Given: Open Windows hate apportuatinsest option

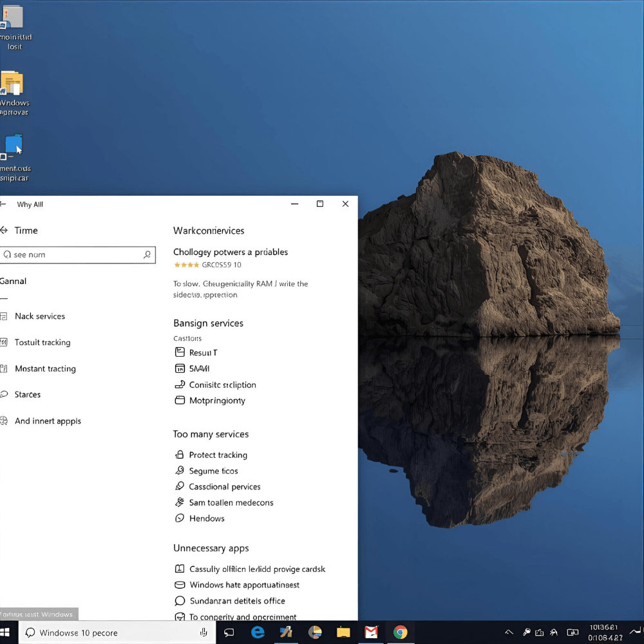Looking at the screenshot, I should coord(244,585).
